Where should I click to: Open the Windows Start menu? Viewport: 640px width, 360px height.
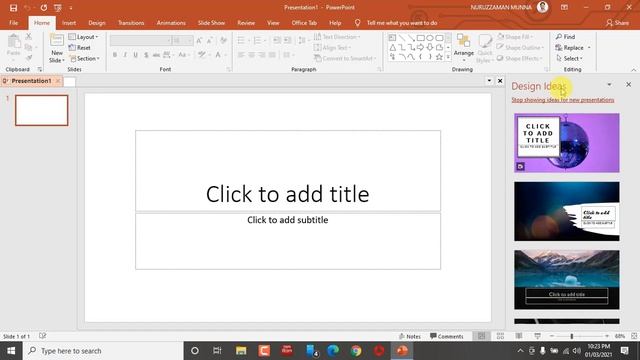pyautogui.click(x=11, y=351)
